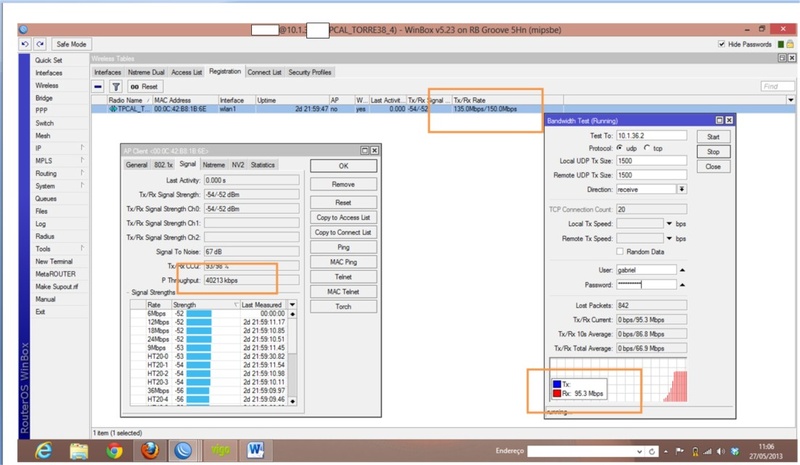Toggle the Safe Mode button
800x465 pixels.
[x=71, y=44]
